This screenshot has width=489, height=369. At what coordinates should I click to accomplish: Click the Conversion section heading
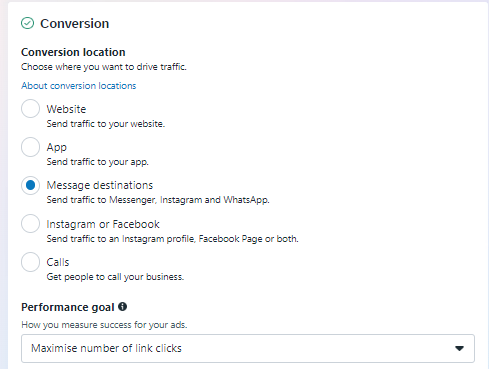pyautogui.click(x=75, y=24)
